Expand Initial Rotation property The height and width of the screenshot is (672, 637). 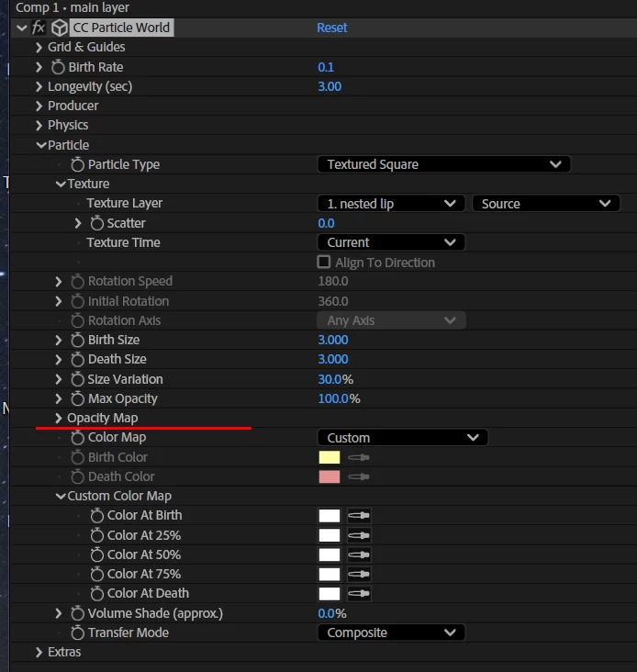pos(58,301)
